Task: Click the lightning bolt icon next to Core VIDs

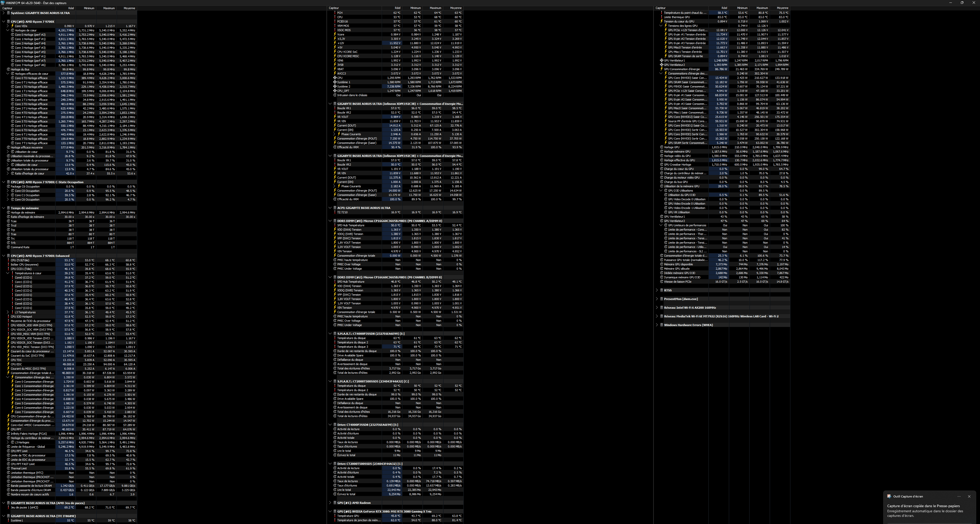Action: [13, 26]
